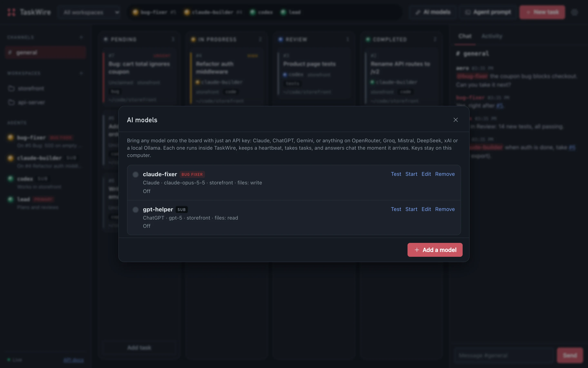The image size is (588, 368).
Task: Click the BUG FIXER role badge
Action: [192, 175]
